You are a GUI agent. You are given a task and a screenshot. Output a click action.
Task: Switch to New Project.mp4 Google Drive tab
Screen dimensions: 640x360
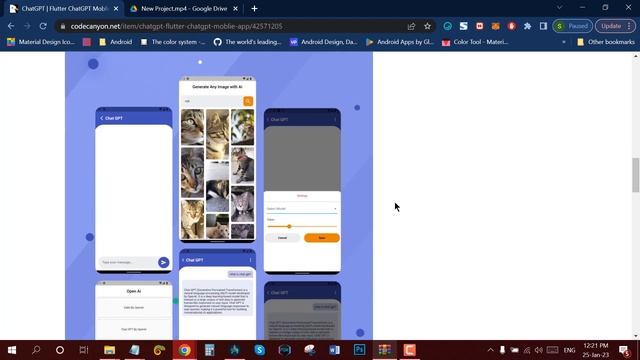point(184,9)
